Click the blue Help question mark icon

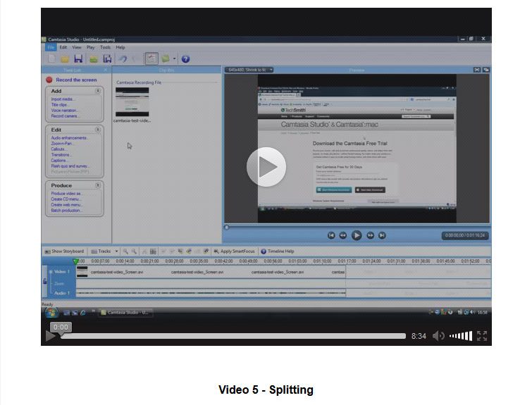click(x=185, y=59)
